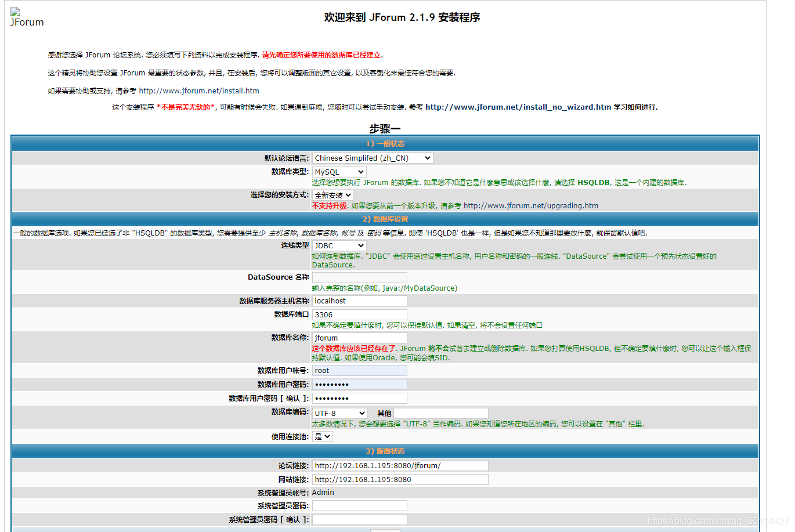The width and height of the screenshot is (795, 532).
Task: Click the forum link URL field
Action: point(400,465)
